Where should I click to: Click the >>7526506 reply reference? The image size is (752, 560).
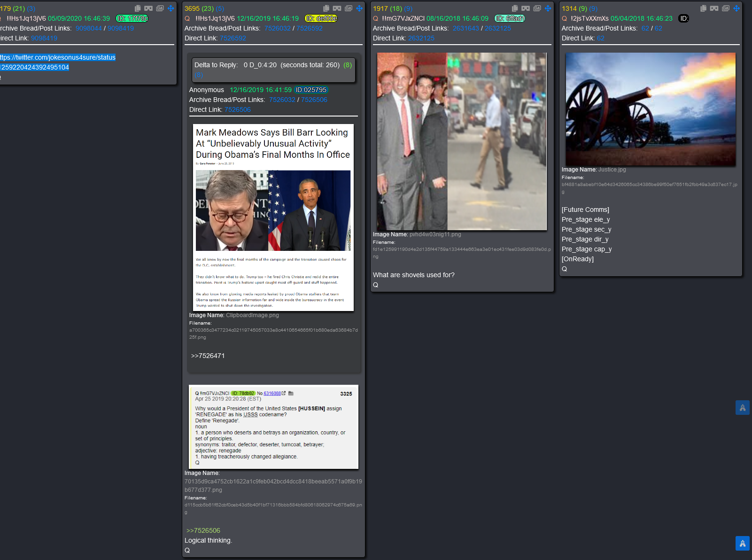pos(203,530)
